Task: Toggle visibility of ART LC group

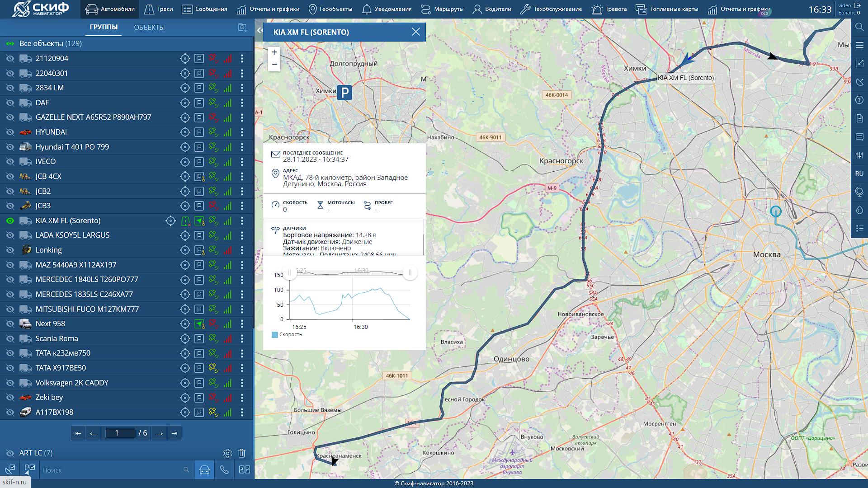Action: tap(10, 453)
